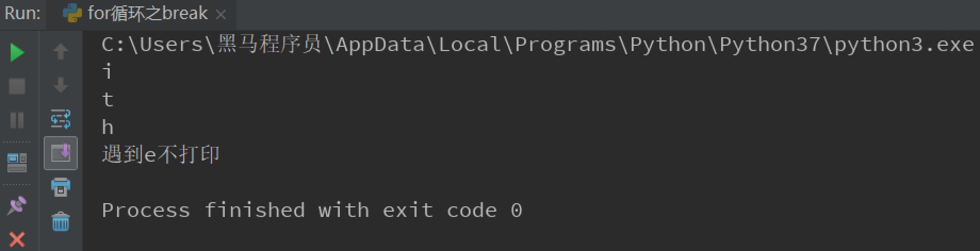The height and width of the screenshot is (251, 980).
Task: Click the Pause output icon
Action: point(17,120)
